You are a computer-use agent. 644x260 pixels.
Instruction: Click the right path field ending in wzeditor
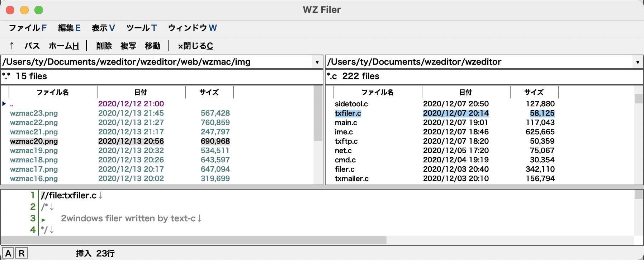[x=479, y=62]
